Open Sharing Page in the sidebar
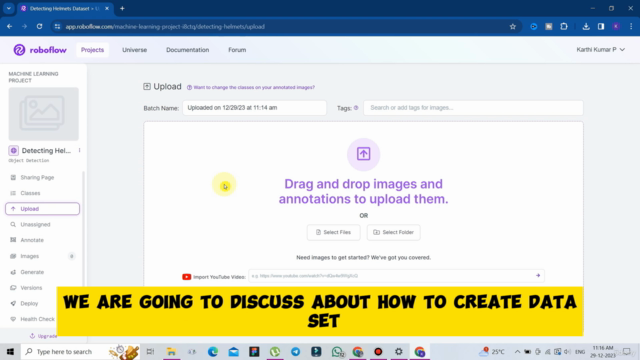Image resolution: width=640 pixels, height=360 pixels. (37, 178)
